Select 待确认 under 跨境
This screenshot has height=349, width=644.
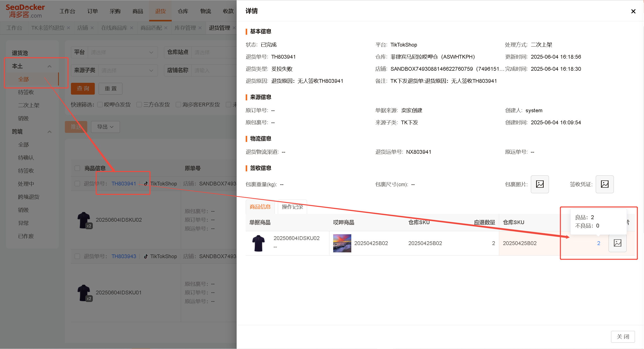[26, 158]
